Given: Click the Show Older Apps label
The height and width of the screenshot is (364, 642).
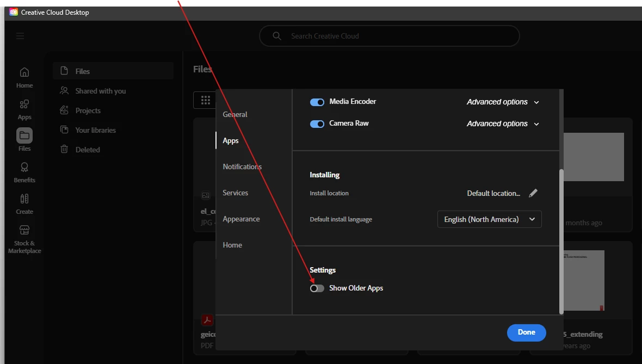Looking at the screenshot, I should point(356,288).
